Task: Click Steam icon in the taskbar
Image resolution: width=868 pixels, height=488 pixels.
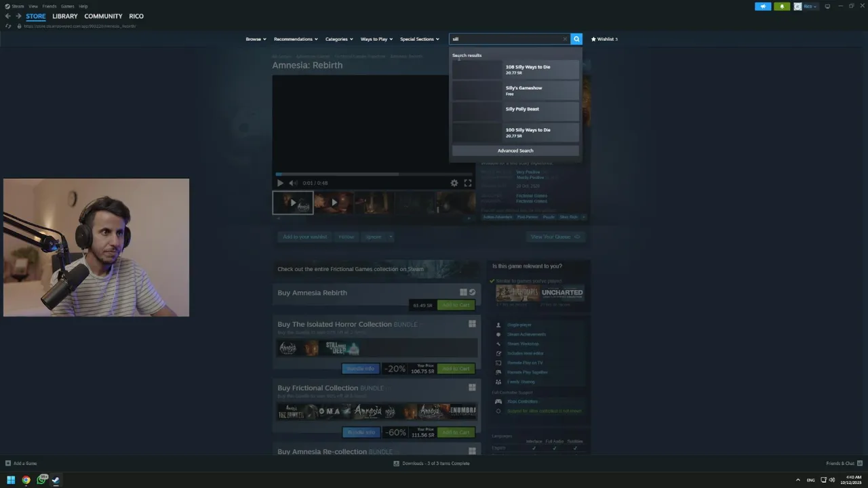Action: click(56, 480)
